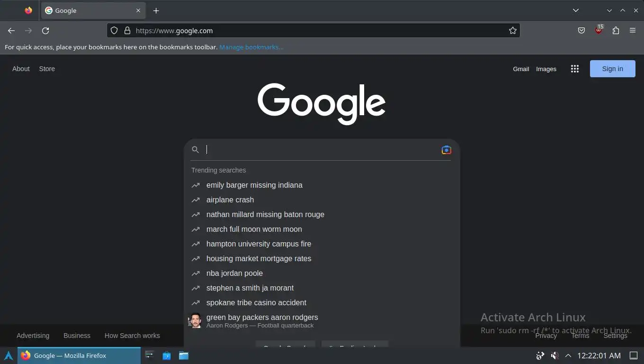Viewport: 644px width, 364px height.
Task: Open the Extensions puzzle-piece menu
Action: tap(616, 31)
